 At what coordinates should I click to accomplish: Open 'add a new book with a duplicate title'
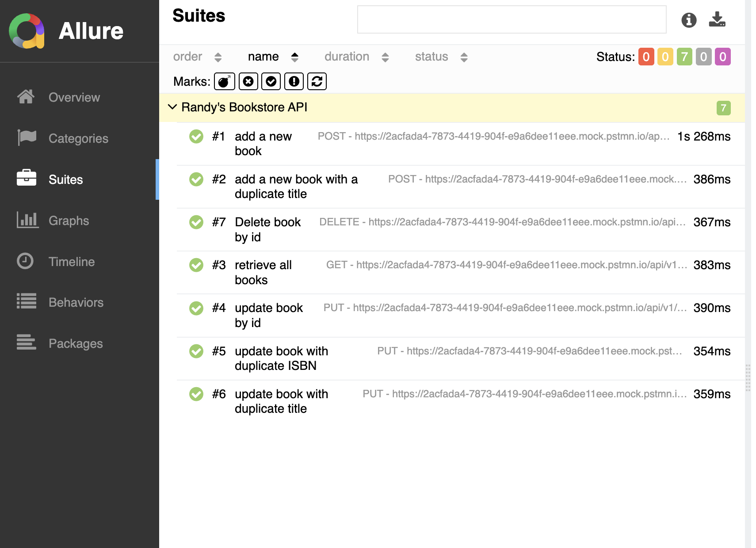coord(461,186)
